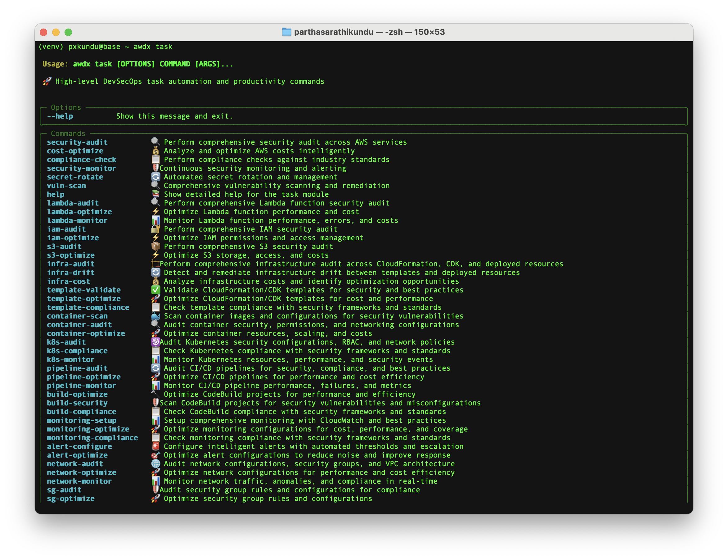Click the green zoom window button
This screenshot has width=728, height=560.
68,32
